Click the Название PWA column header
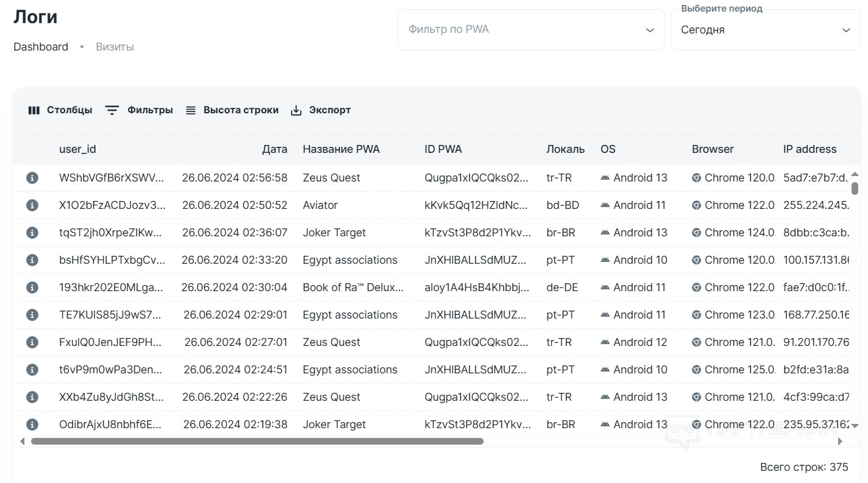Screen dimensions: 868x483 [341, 149]
